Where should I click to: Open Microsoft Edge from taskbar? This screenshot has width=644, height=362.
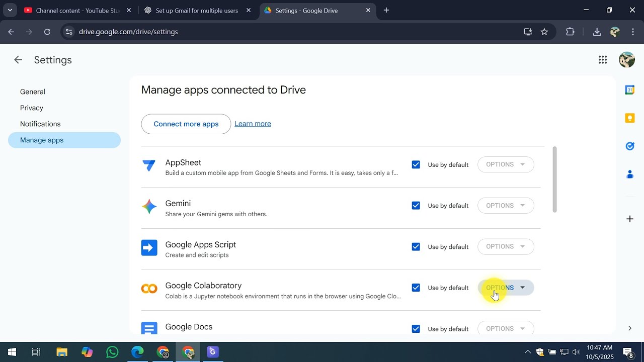tap(137, 352)
